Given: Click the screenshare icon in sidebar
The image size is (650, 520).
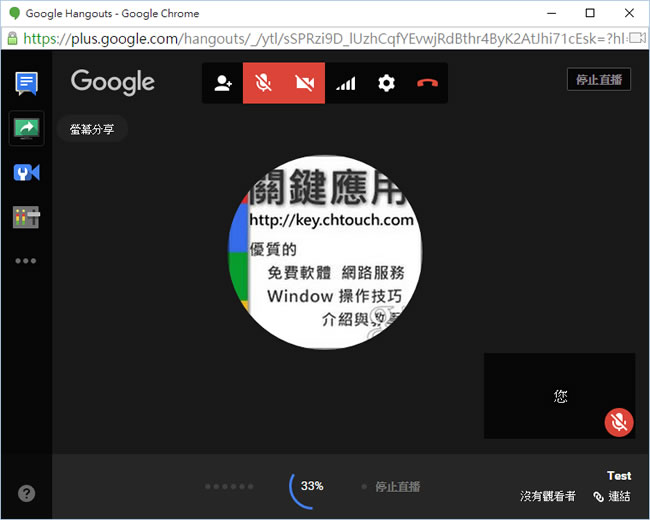Looking at the screenshot, I should point(27,128).
